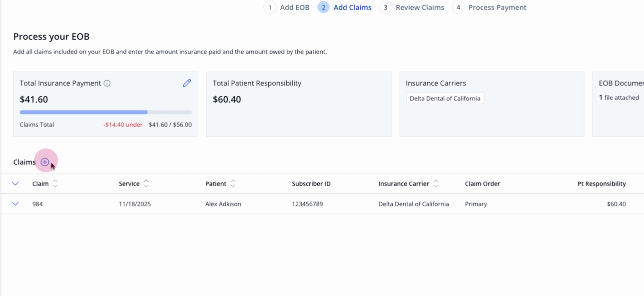Click the Claim Order column header
This screenshot has height=296, width=644.
point(482,184)
